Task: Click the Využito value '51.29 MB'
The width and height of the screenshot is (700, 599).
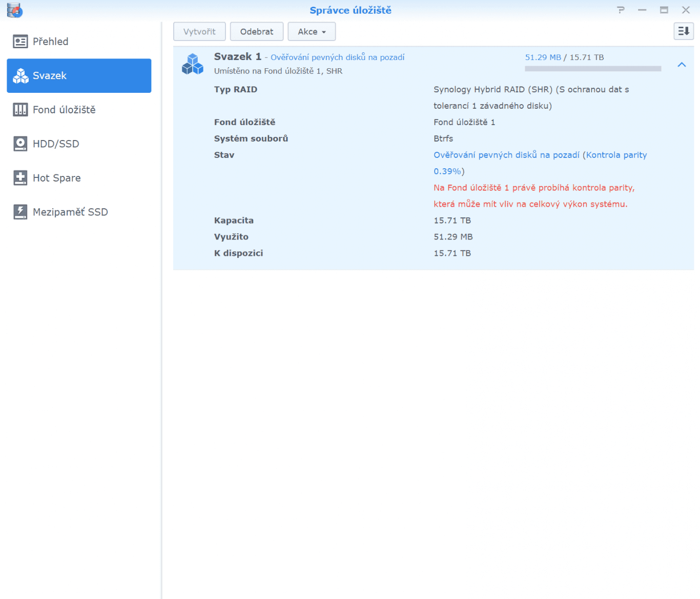Action: point(453,237)
